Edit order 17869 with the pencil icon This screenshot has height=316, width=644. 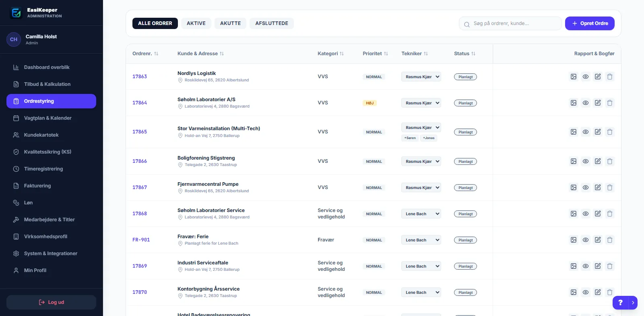598,266
